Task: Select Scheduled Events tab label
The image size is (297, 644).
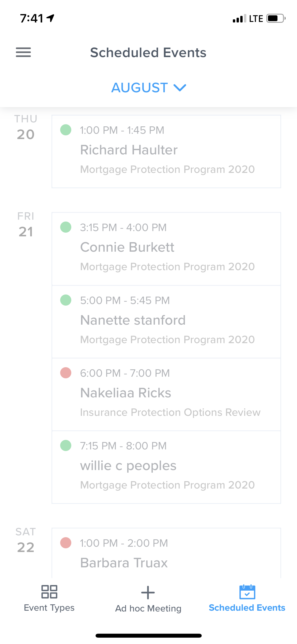Action: click(247, 608)
